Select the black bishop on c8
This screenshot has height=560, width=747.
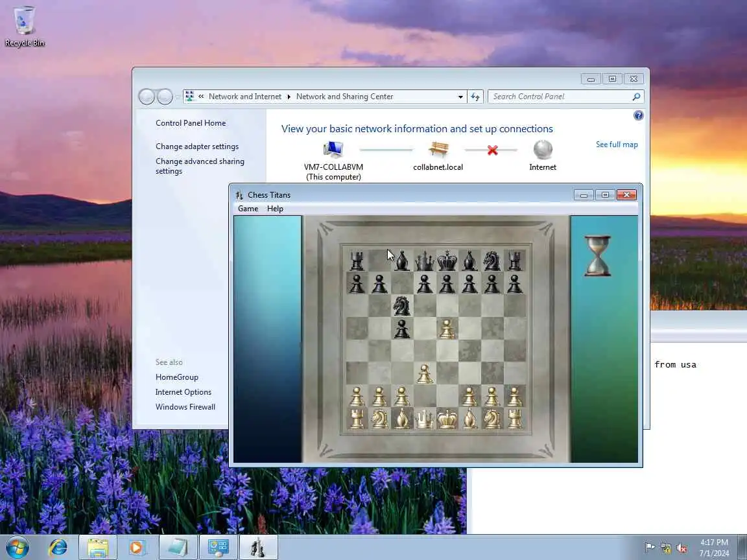pos(402,261)
